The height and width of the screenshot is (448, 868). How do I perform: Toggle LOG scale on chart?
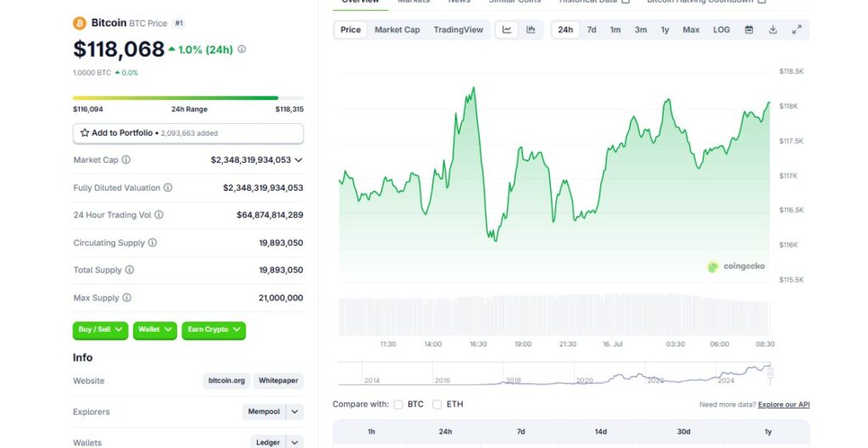(721, 30)
